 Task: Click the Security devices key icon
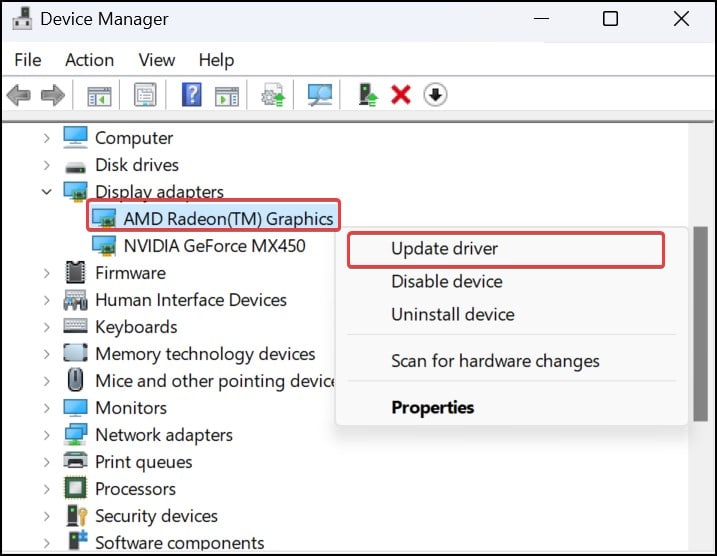tap(76, 515)
